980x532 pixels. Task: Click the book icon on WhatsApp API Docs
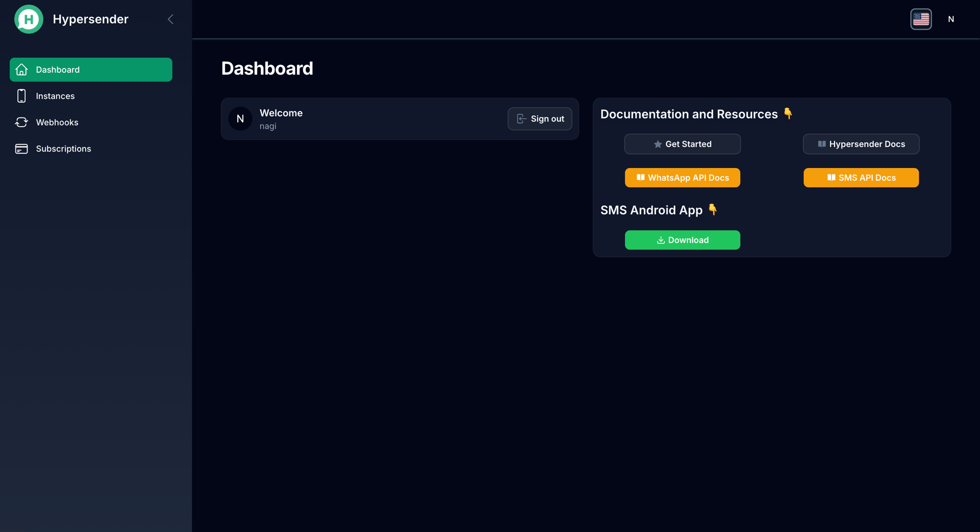(641, 178)
